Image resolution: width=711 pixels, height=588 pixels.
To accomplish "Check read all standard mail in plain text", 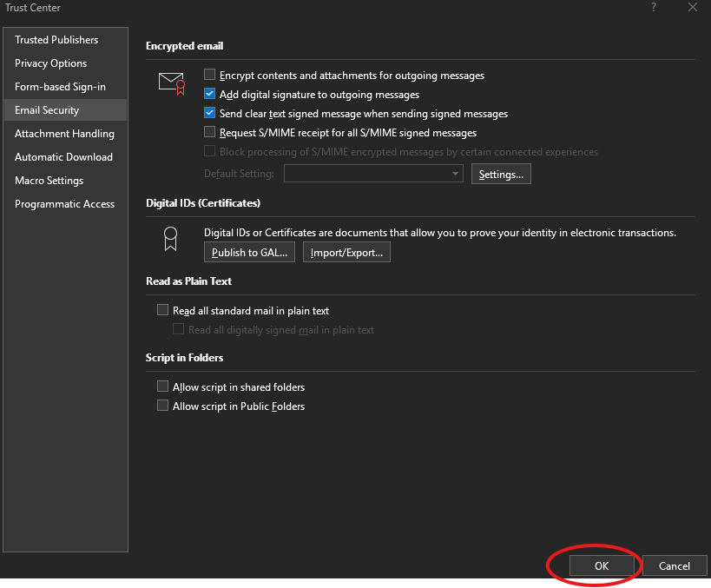I will (x=162, y=309).
